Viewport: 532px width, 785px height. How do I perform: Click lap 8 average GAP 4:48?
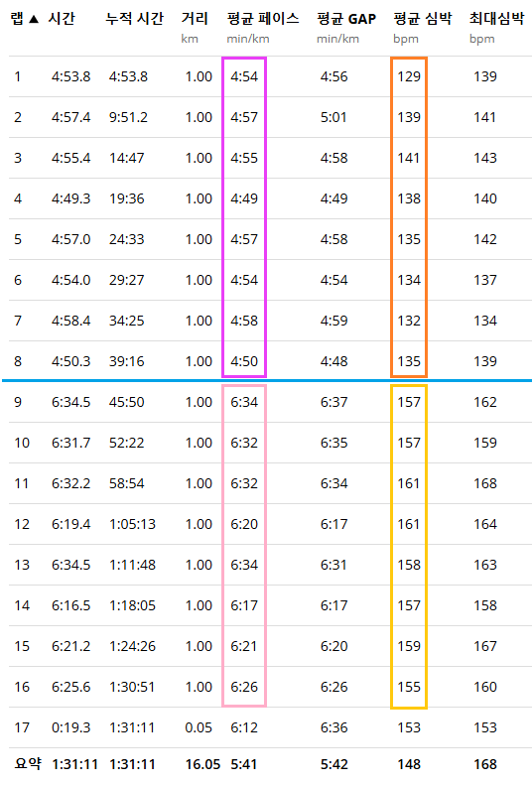pyautogui.click(x=333, y=361)
